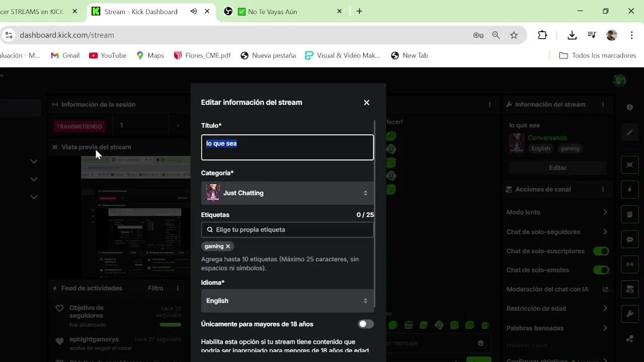Click the pencil edit icon in right sidebar
This screenshot has height=362, width=644.
(x=629, y=133)
